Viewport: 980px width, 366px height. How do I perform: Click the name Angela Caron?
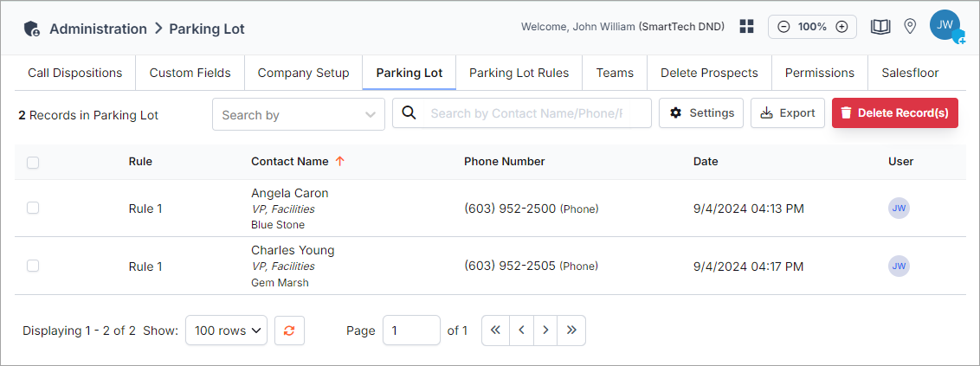[x=289, y=193]
